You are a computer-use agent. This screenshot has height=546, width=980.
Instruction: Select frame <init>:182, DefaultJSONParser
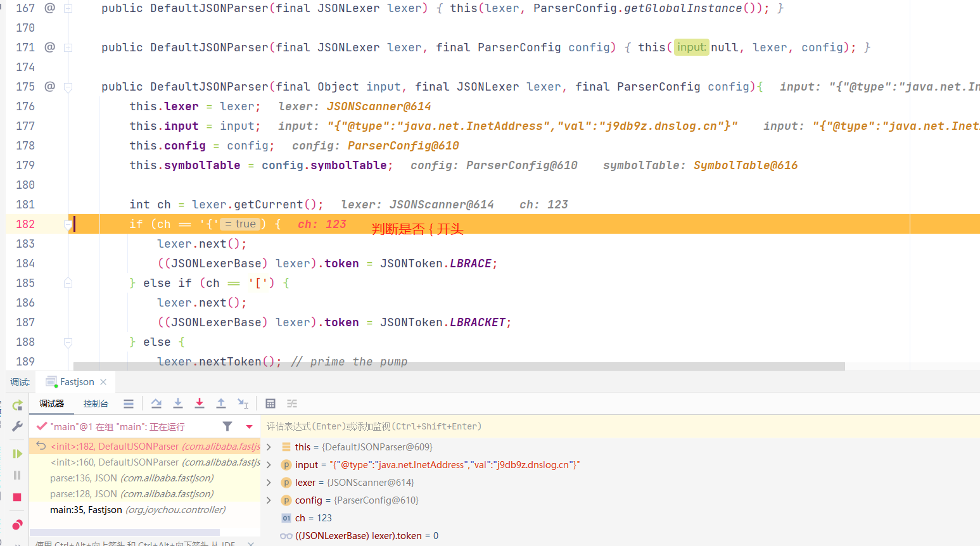[145, 447]
